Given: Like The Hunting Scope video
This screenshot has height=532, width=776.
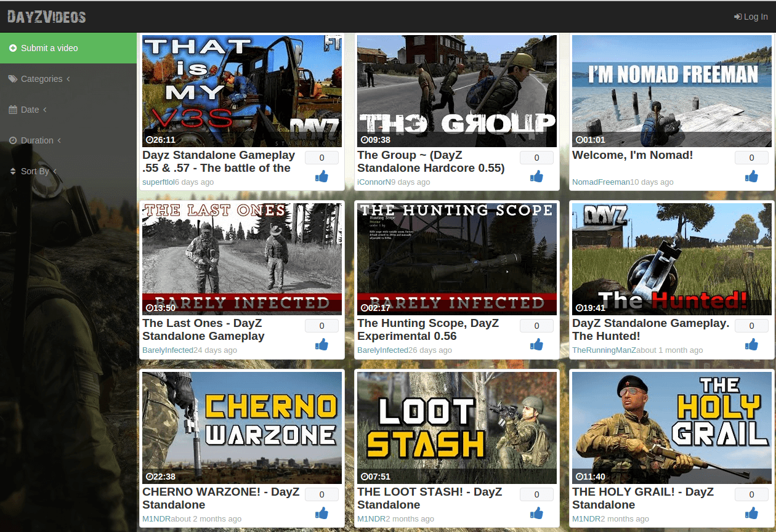Looking at the screenshot, I should coord(536,345).
